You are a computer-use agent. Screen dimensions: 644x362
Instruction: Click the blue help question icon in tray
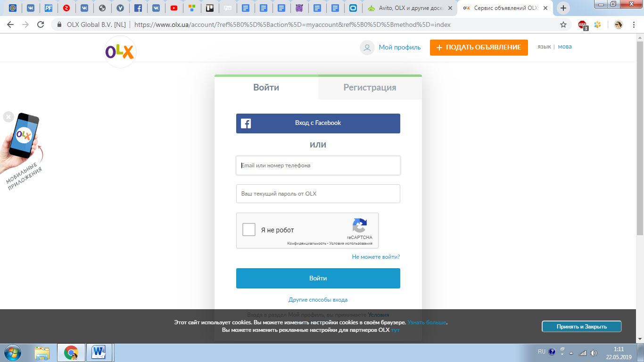point(552,352)
